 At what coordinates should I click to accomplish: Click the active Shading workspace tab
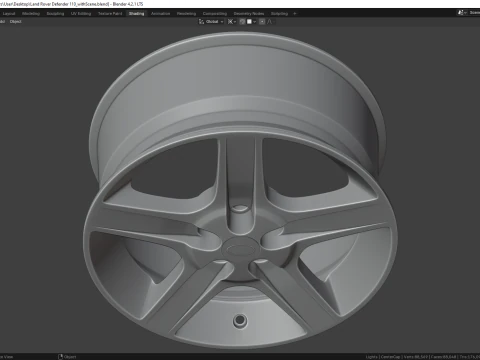click(136, 14)
